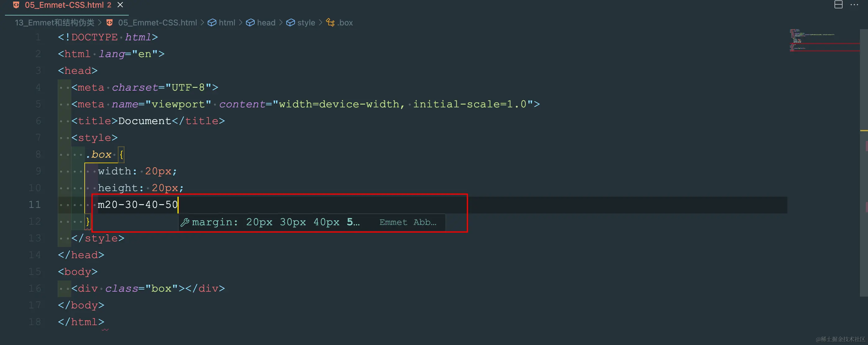868x345 pixels.
Task: Place cursor after m20-30-40-50 text
Action: (178, 204)
